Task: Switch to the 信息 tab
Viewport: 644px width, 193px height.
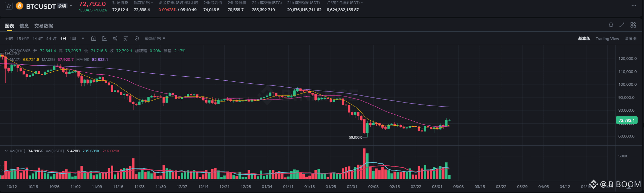Action: click(24, 26)
